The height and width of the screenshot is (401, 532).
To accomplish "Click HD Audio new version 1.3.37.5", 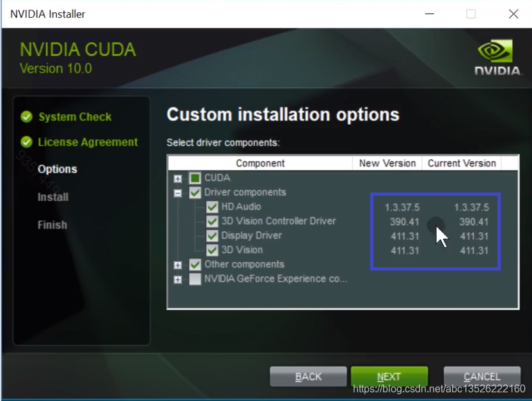I will [x=402, y=207].
